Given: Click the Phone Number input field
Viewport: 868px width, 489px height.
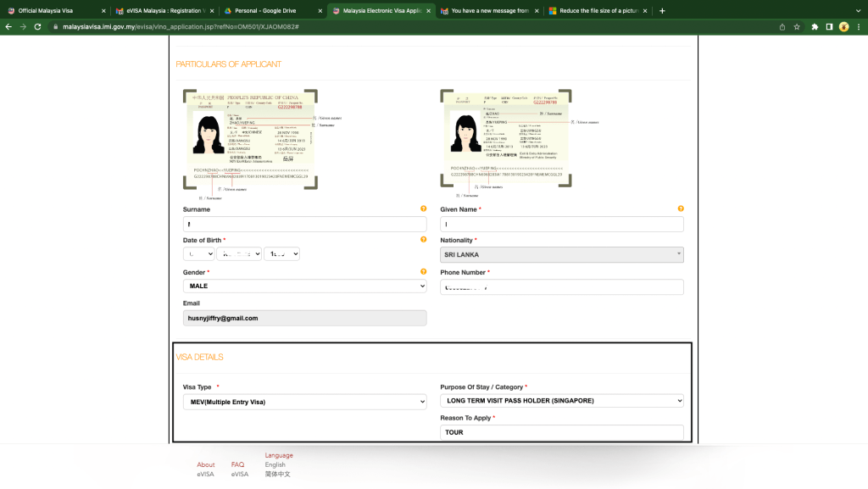Looking at the screenshot, I should tap(562, 287).
